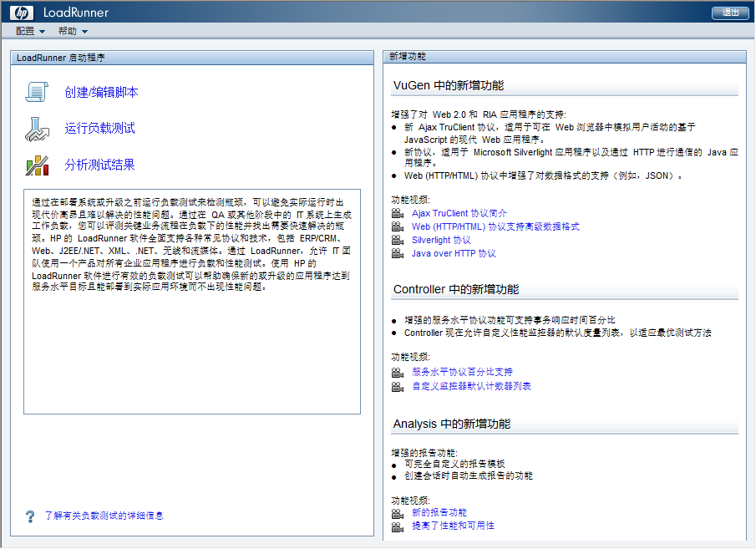Open the 新的报告功能 video link
756x549 pixels.
tap(439, 512)
